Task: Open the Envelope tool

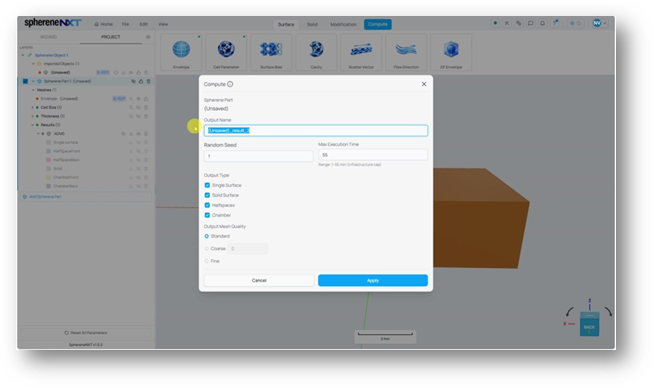Action: pyautogui.click(x=181, y=52)
